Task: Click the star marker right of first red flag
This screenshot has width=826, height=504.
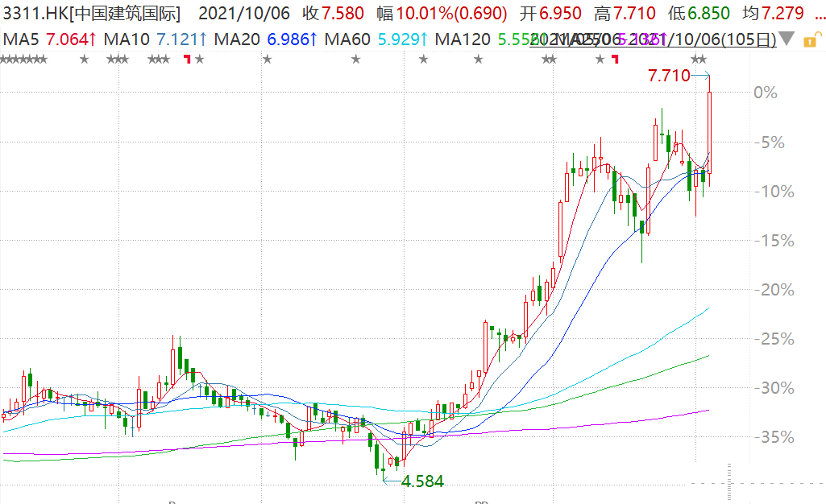Action: click(x=199, y=60)
